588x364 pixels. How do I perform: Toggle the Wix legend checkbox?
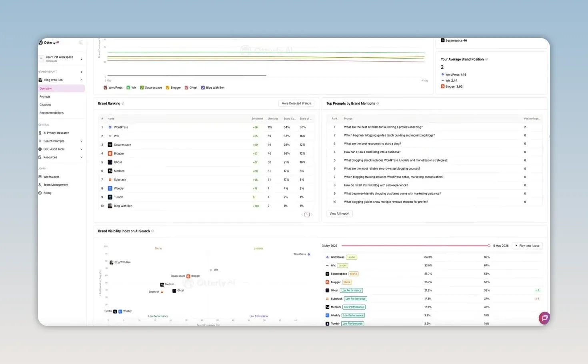pos(128,88)
